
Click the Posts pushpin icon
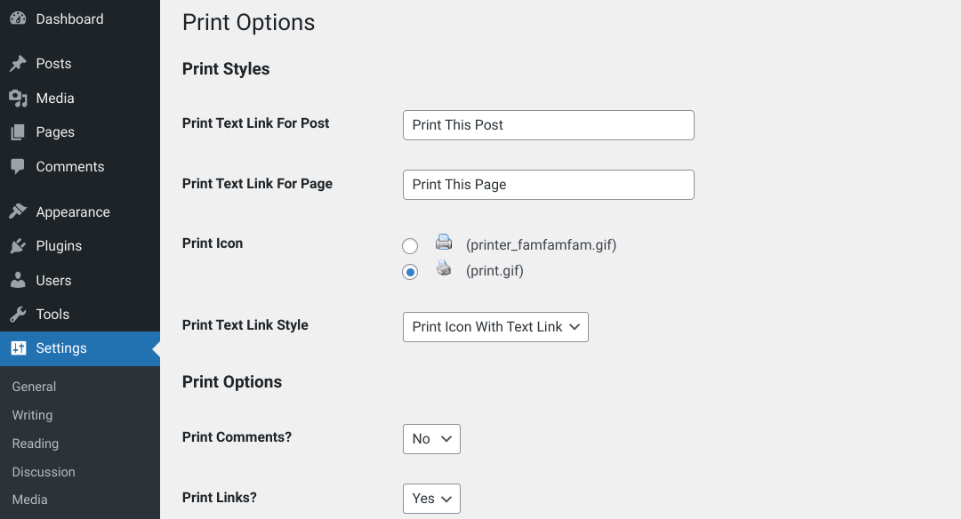click(x=18, y=63)
